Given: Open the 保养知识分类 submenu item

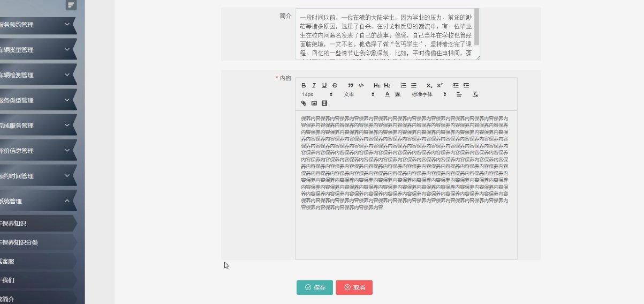Looking at the screenshot, I should (x=37, y=242).
